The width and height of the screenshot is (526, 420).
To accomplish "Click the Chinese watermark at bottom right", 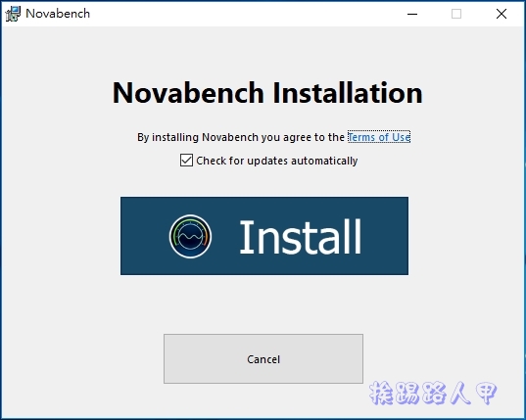I will 433,393.
